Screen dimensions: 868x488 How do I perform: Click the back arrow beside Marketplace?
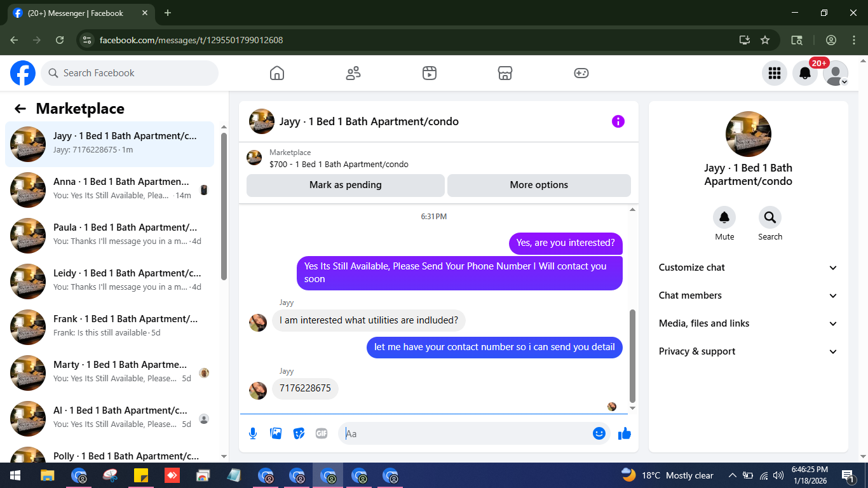click(x=20, y=109)
